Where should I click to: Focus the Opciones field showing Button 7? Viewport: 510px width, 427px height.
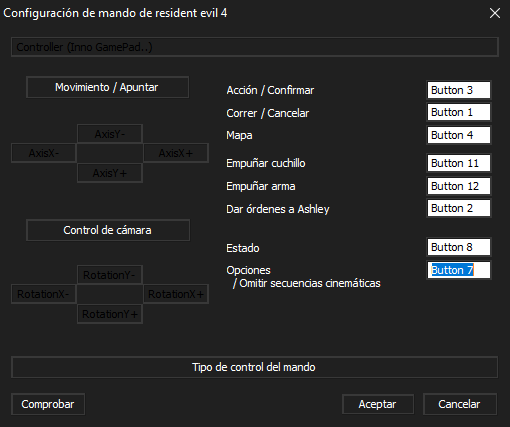[459, 270]
